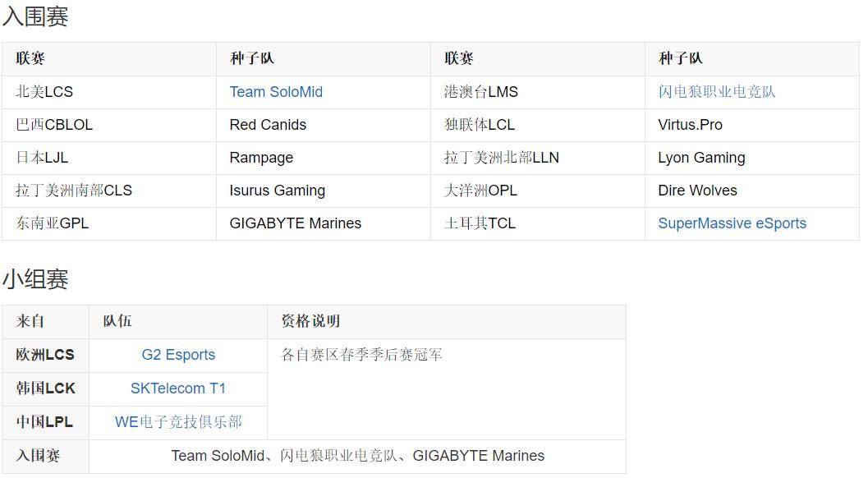
Task: Click the blue 闪电狼职业电竞队 link
Action: 716,92
